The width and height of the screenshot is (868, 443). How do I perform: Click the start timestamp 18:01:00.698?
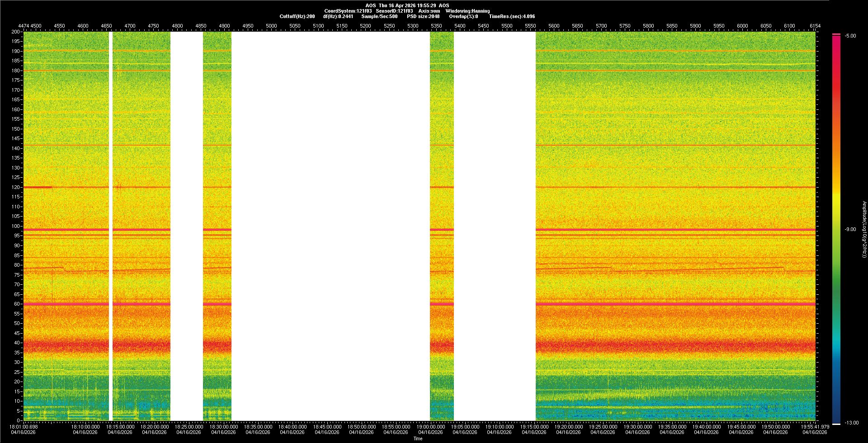tap(24, 427)
